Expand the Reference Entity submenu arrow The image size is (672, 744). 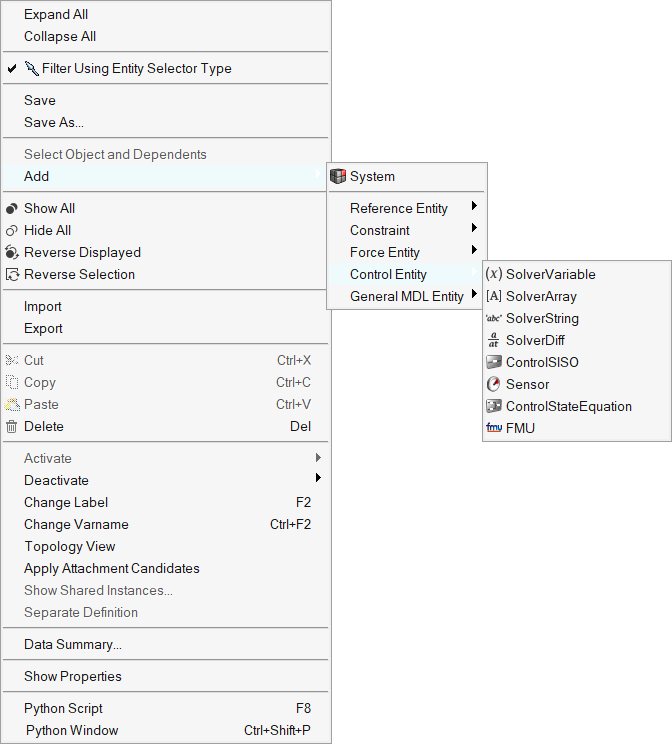(473, 207)
